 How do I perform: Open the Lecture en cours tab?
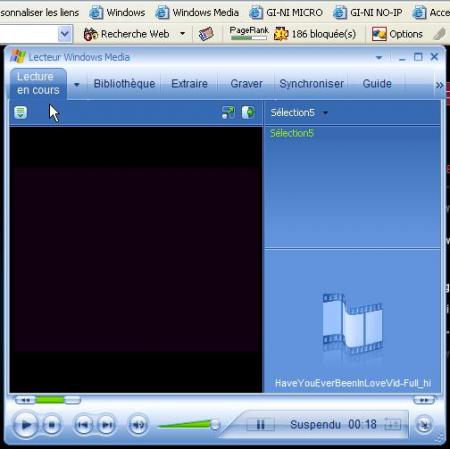pyautogui.click(x=38, y=83)
